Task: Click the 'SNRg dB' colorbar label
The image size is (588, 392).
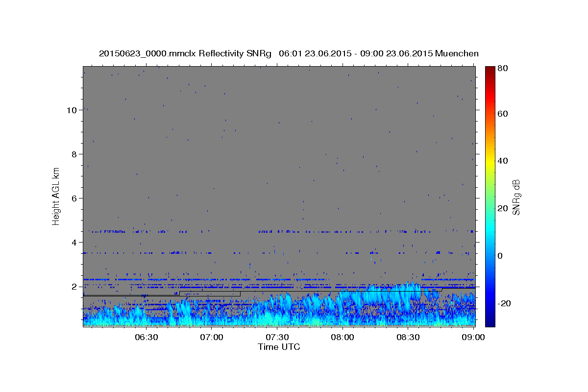Action: tap(516, 197)
